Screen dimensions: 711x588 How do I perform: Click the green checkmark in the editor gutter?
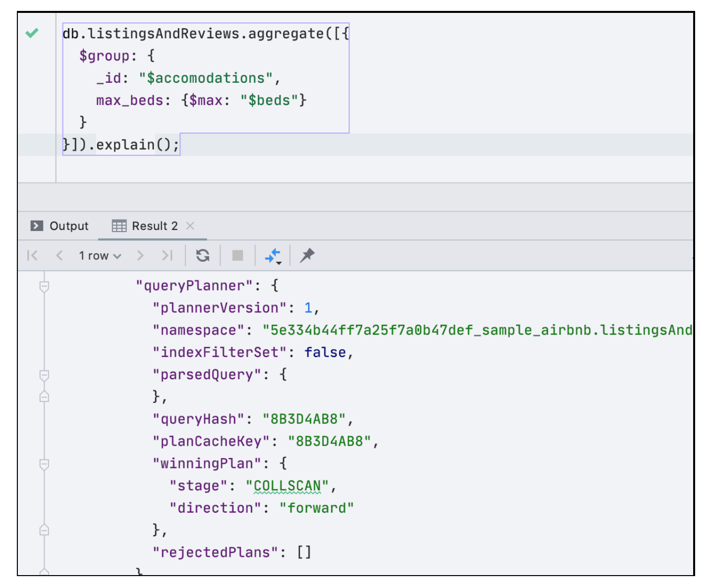click(x=31, y=34)
